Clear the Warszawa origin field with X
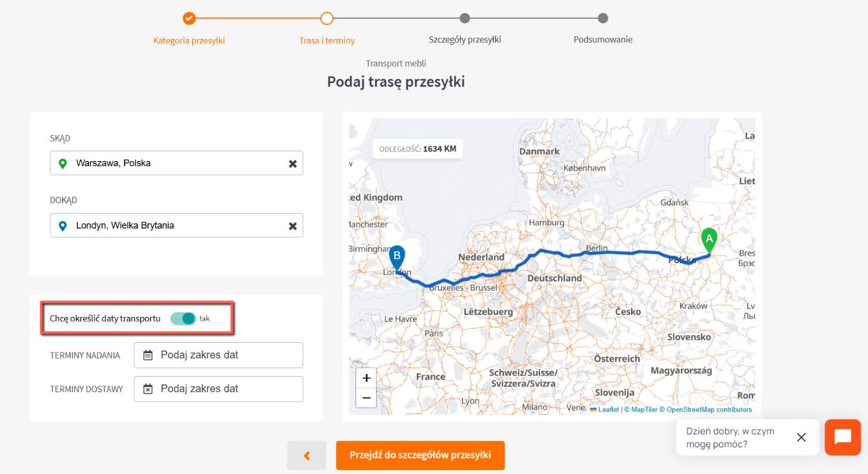Viewport: 868px width, 474px height. [293, 164]
